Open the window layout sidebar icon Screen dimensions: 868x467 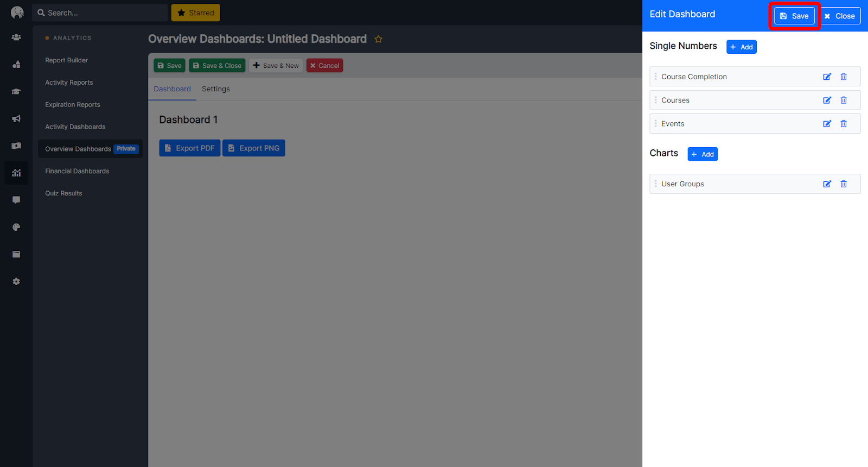coord(16,255)
